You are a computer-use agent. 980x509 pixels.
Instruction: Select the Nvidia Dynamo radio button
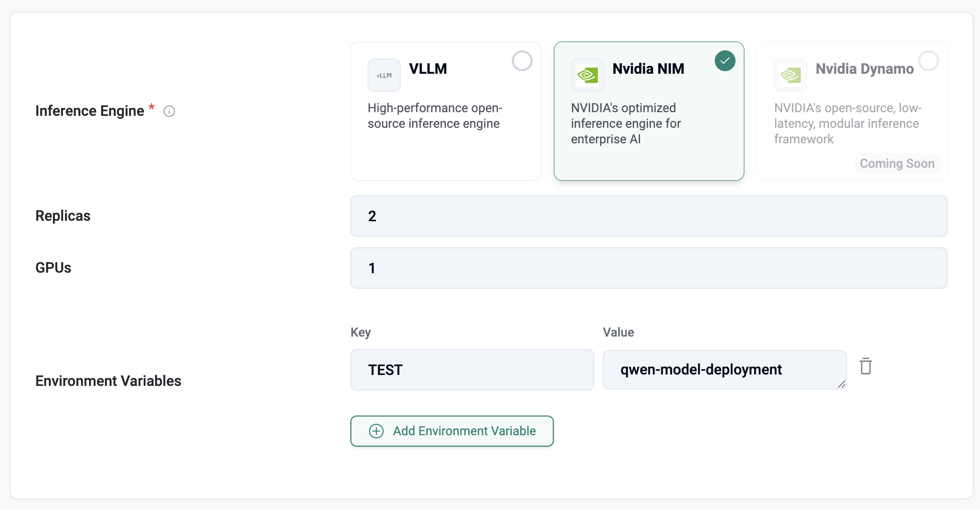(x=928, y=61)
